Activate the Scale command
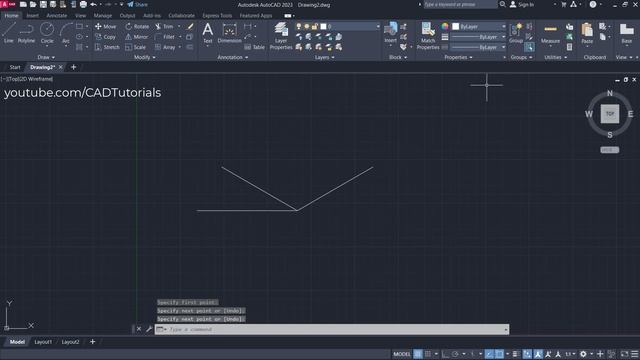Screen dimensions: 640x360 click(136, 47)
